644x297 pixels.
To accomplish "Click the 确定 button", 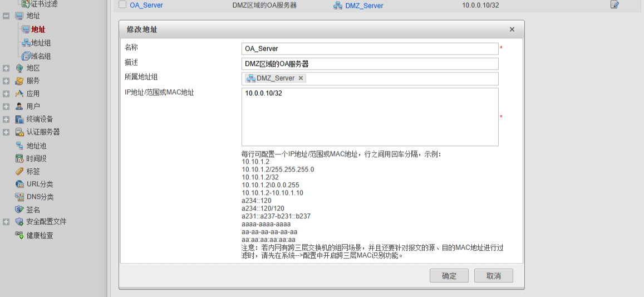I will (x=449, y=276).
